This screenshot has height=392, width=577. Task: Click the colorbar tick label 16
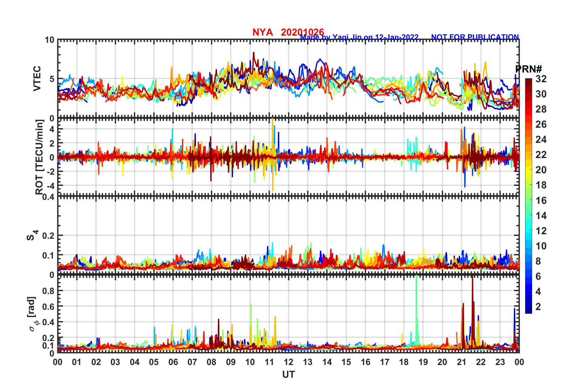tap(541, 201)
